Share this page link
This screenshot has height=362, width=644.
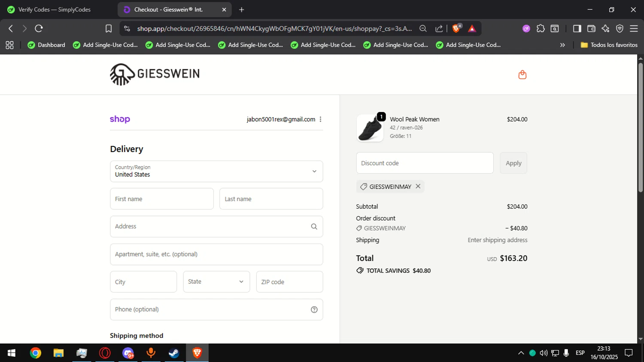click(x=439, y=28)
